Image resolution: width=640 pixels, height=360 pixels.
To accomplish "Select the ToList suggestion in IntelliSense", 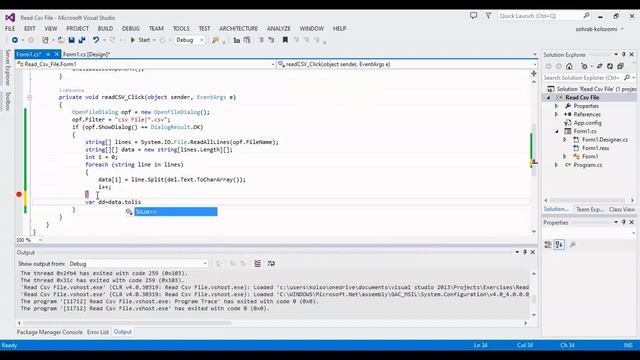I will (x=176, y=211).
